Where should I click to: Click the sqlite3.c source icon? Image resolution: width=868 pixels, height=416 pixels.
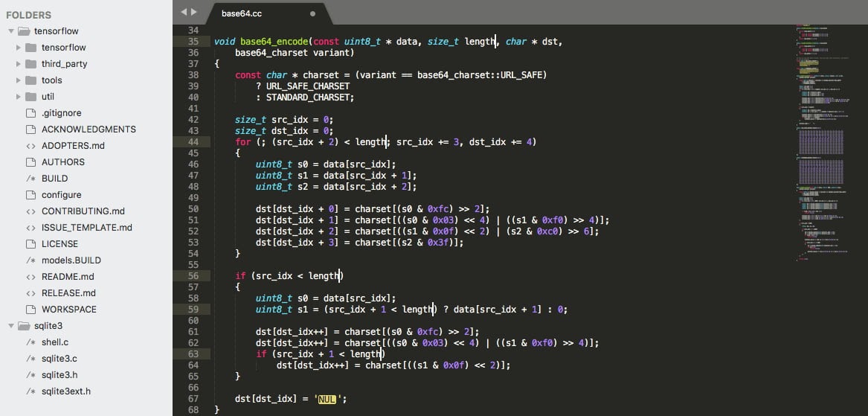coord(31,359)
